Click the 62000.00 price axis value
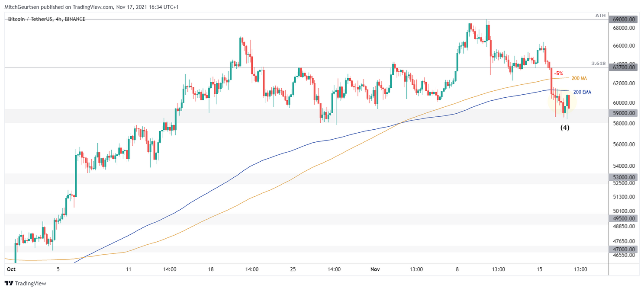Viewport: 644px width, 291px height. tap(624, 83)
